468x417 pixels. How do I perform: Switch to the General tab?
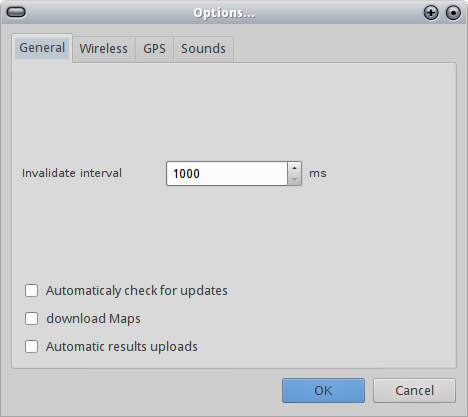tap(42, 48)
